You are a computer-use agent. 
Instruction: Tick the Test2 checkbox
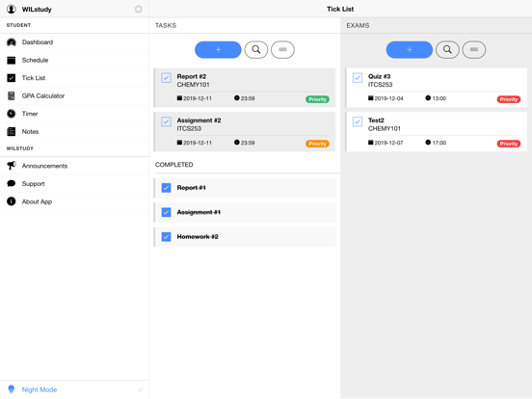[358, 121]
